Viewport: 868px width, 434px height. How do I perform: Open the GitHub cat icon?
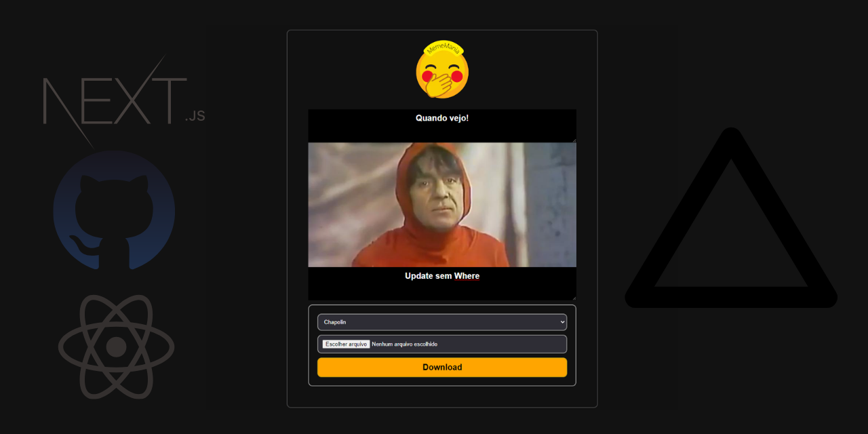114,212
